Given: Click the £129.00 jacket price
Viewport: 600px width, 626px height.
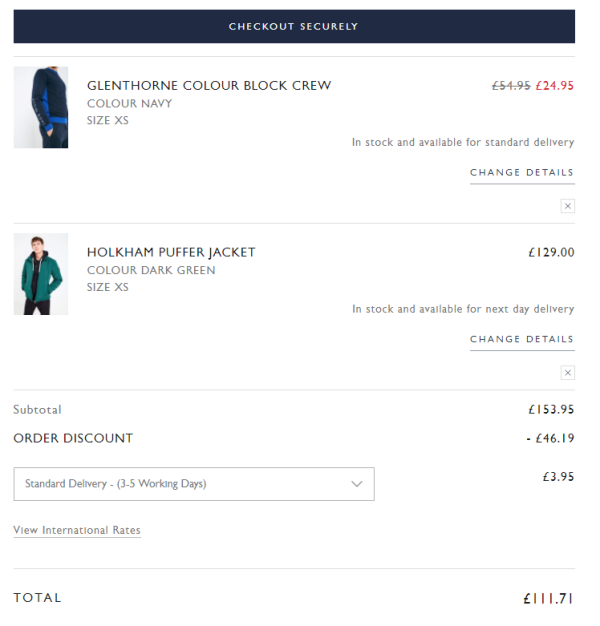Looking at the screenshot, I should coord(551,252).
